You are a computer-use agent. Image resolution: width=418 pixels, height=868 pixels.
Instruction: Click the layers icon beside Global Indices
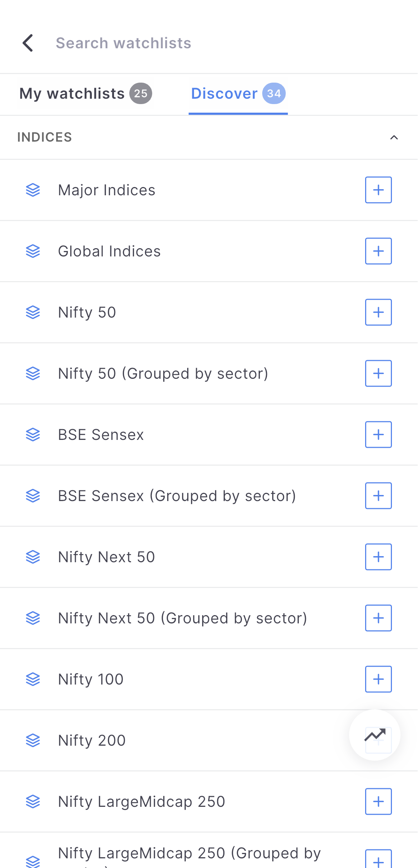(33, 251)
